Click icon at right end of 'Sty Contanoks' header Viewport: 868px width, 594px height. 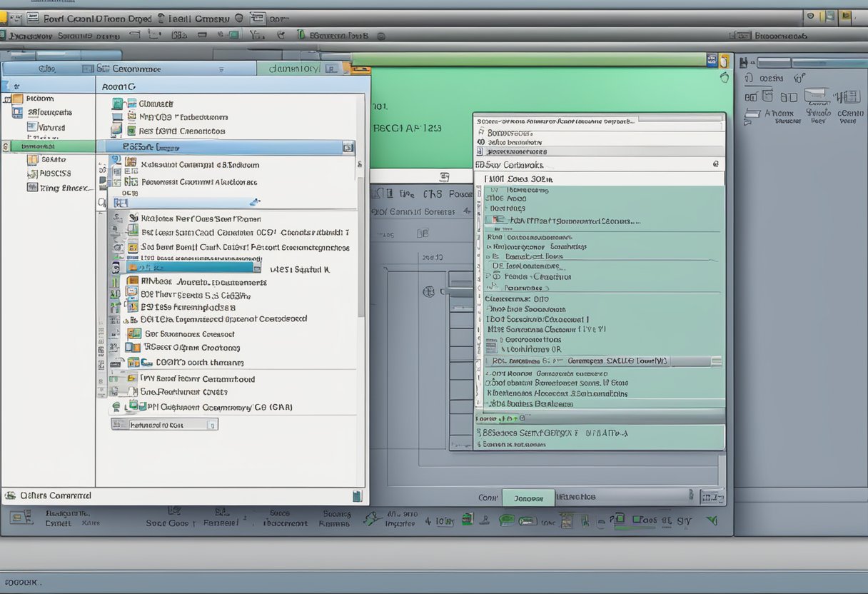[715, 164]
